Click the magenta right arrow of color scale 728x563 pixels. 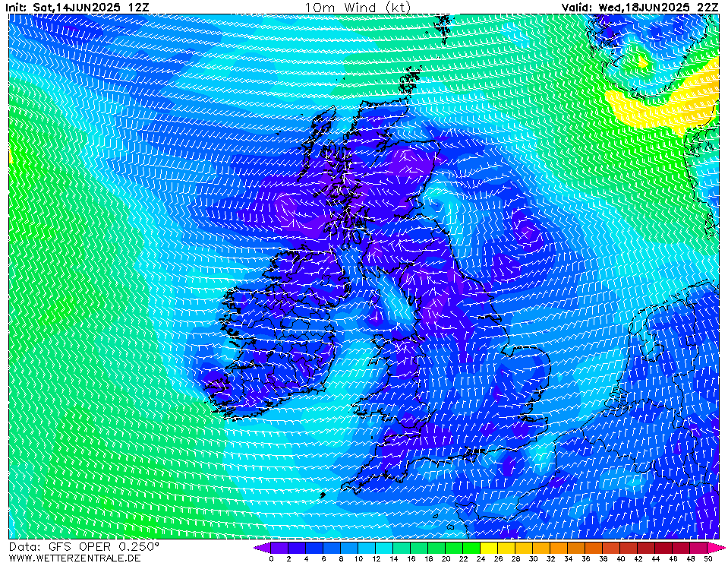click(x=715, y=548)
